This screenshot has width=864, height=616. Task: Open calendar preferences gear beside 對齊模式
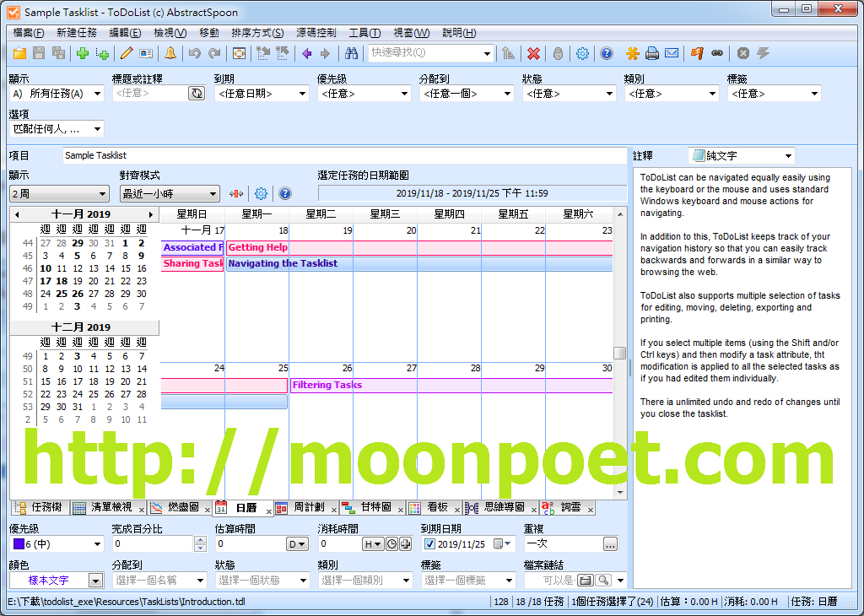(x=261, y=194)
